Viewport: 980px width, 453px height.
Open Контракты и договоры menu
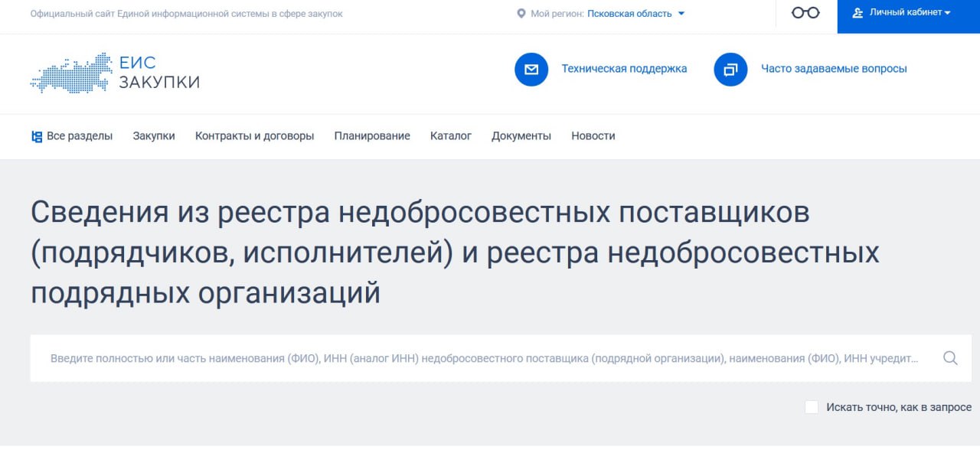click(x=254, y=136)
